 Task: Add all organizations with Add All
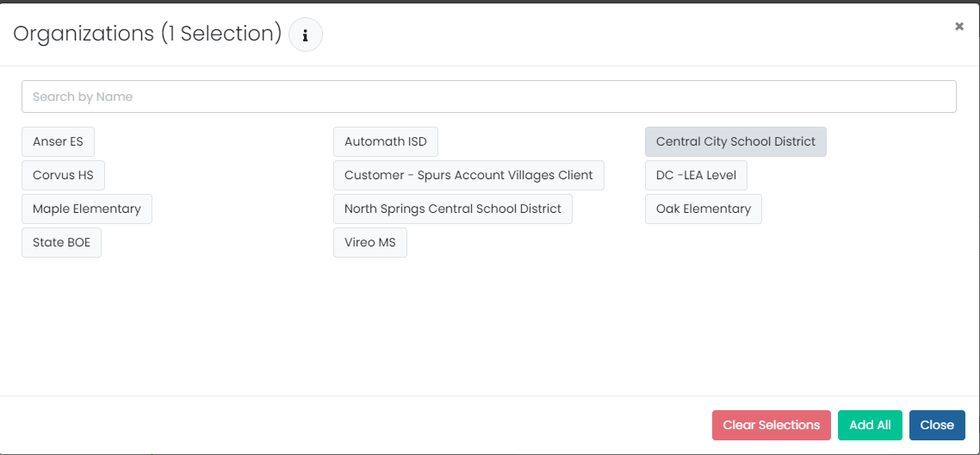870,425
